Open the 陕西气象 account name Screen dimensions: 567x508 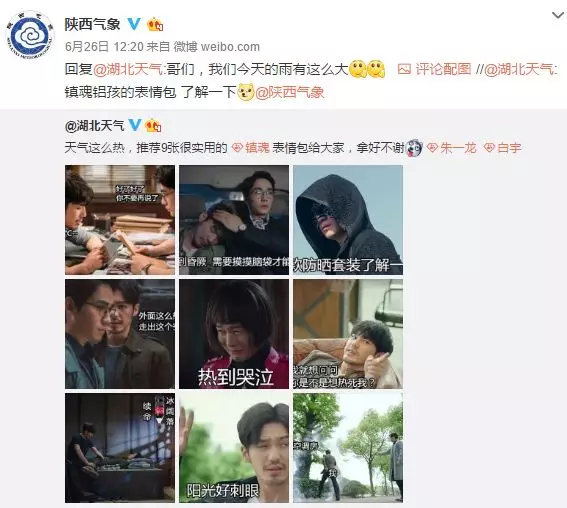(93, 24)
